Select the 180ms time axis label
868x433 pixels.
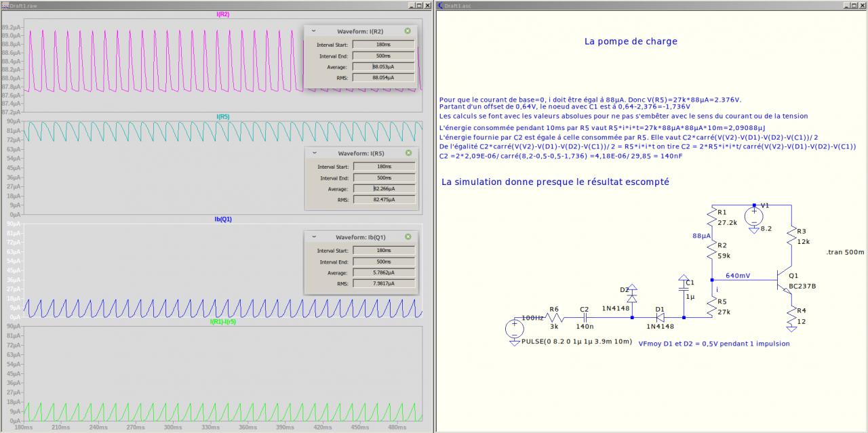click(x=23, y=427)
